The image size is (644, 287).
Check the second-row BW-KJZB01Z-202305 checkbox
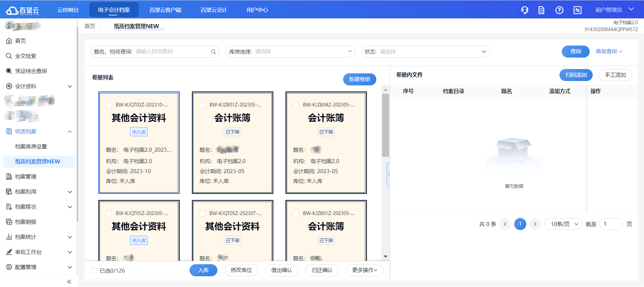click(x=296, y=214)
